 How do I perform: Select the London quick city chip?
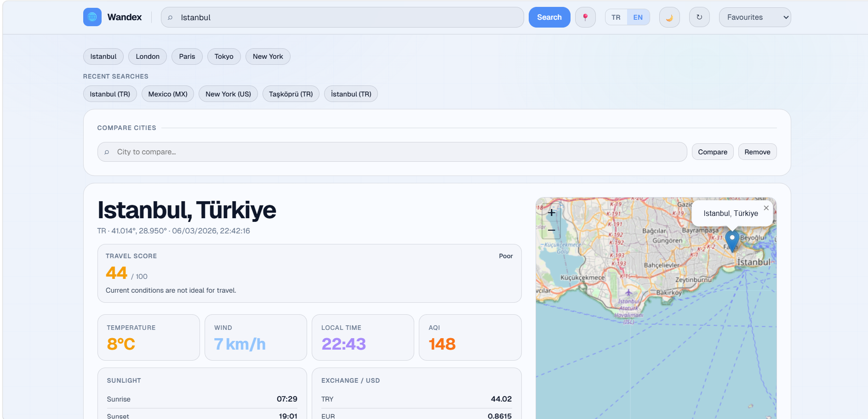point(148,57)
